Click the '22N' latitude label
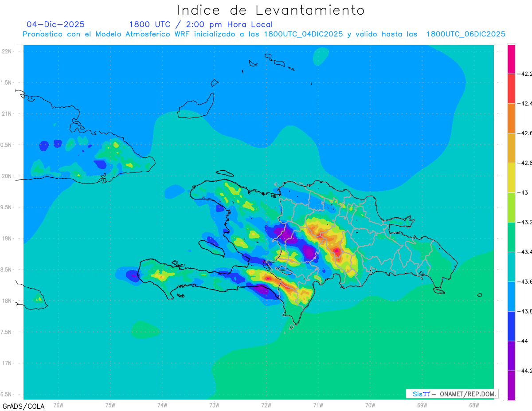Viewport: 532px width, 411px height. click(8, 51)
